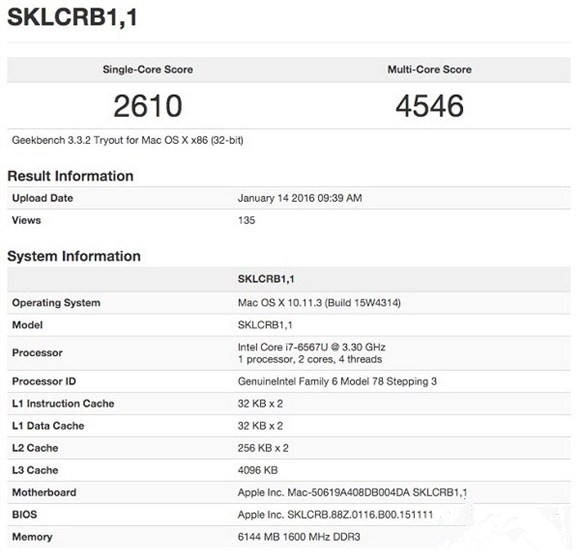
Task: Click the L2 Cache value 256 KB x 2
Action: tap(263, 448)
